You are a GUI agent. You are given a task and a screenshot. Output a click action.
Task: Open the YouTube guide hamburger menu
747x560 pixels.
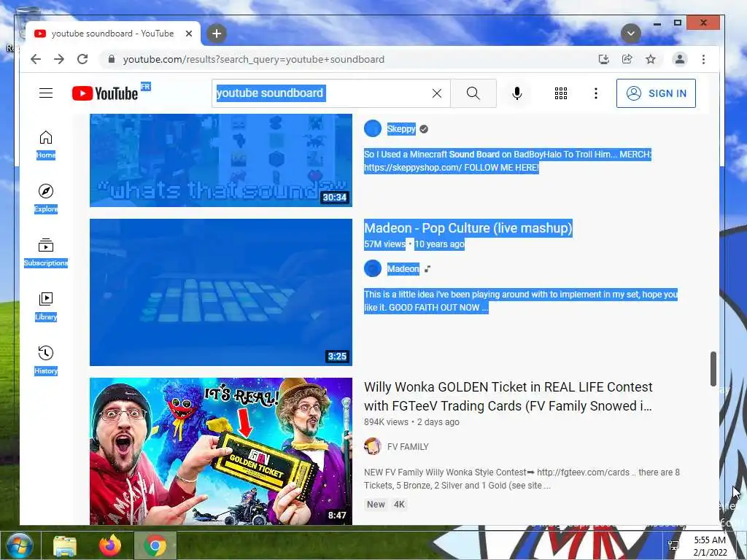[46, 93]
